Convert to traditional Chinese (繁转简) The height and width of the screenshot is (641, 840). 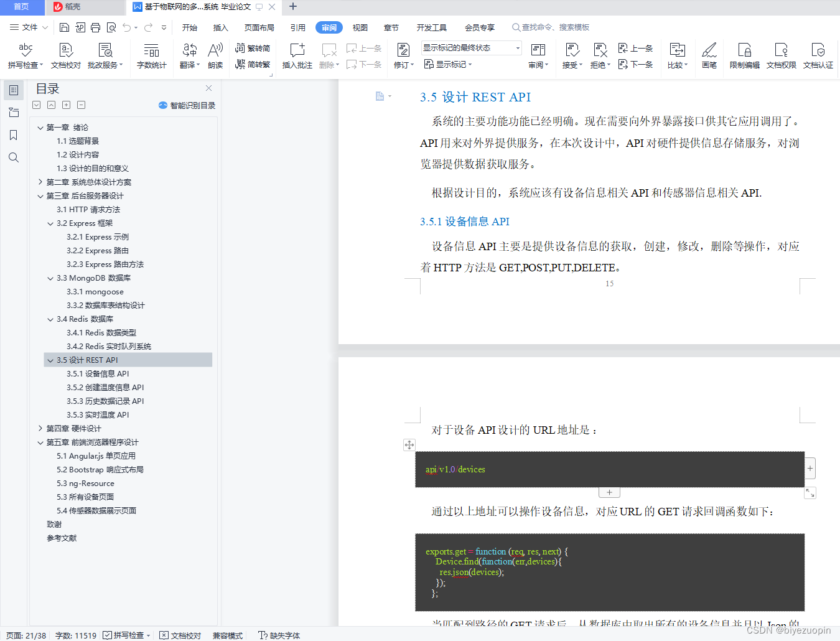[253, 48]
